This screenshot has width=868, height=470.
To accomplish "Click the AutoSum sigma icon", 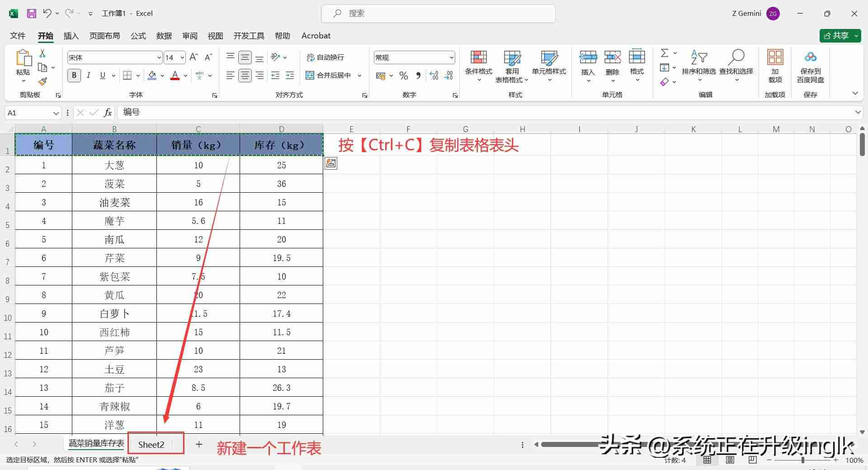I will tap(665, 53).
